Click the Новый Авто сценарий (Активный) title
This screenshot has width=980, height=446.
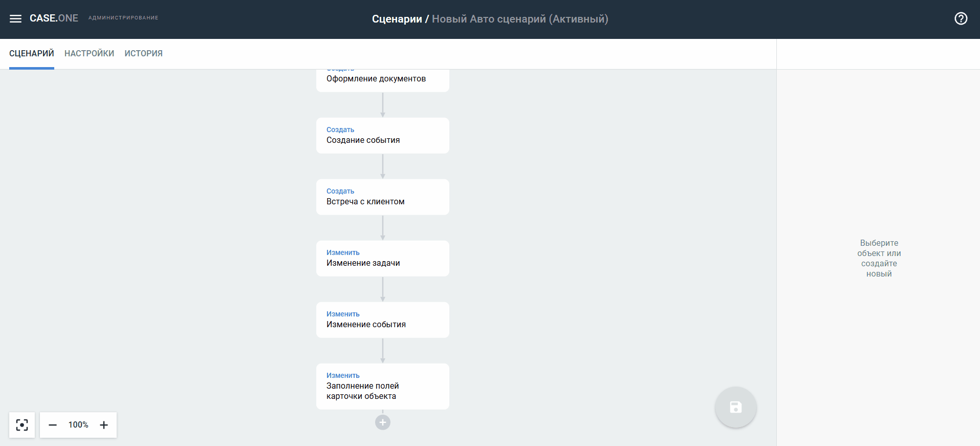point(520,19)
